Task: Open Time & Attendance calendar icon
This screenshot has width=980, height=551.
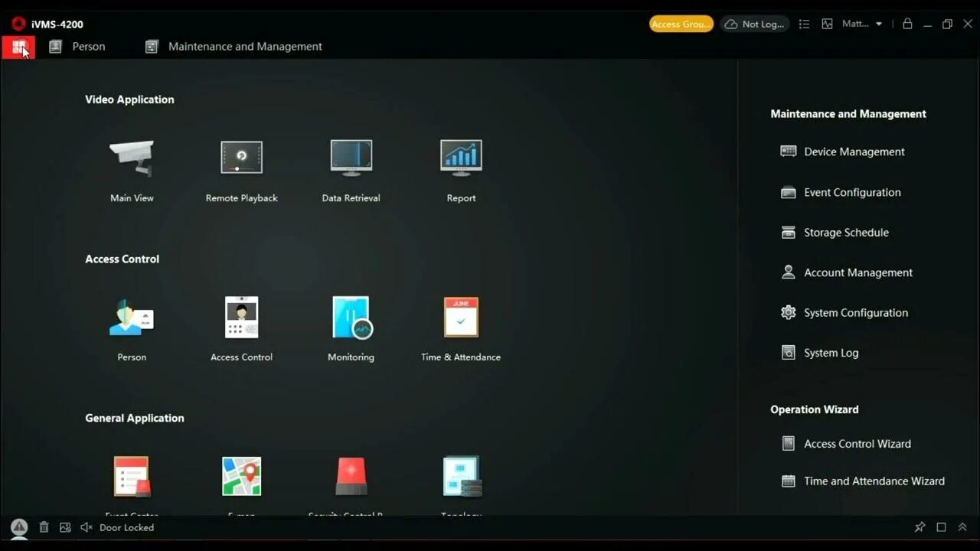Action: (x=461, y=318)
